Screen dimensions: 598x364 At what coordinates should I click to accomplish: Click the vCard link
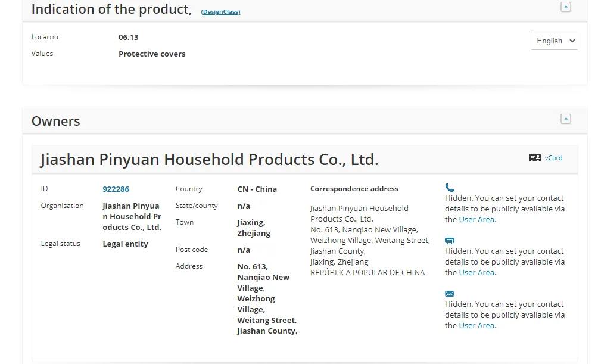[x=553, y=158]
